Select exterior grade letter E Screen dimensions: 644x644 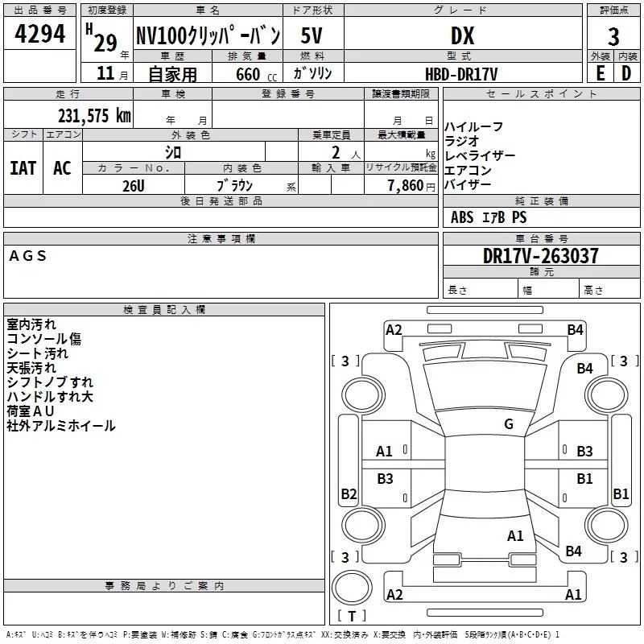tap(600, 73)
